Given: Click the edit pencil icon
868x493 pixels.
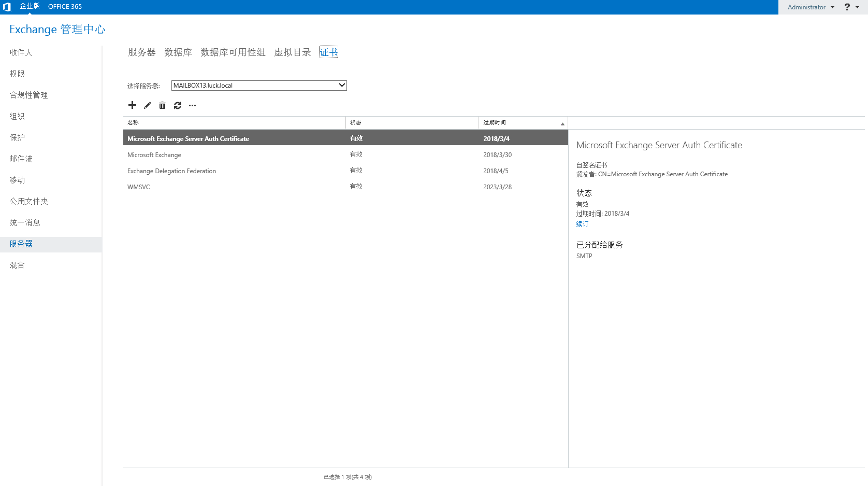Looking at the screenshot, I should (148, 105).
